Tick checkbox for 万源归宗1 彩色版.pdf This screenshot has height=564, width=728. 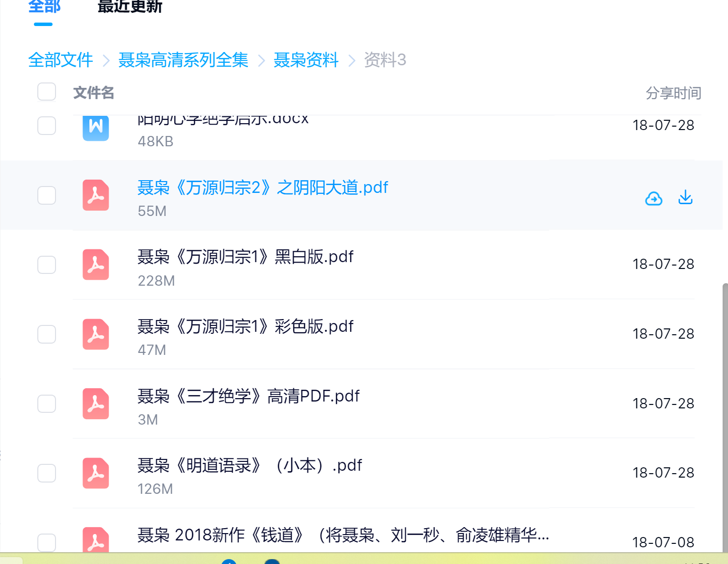click(x=47, y=334)
